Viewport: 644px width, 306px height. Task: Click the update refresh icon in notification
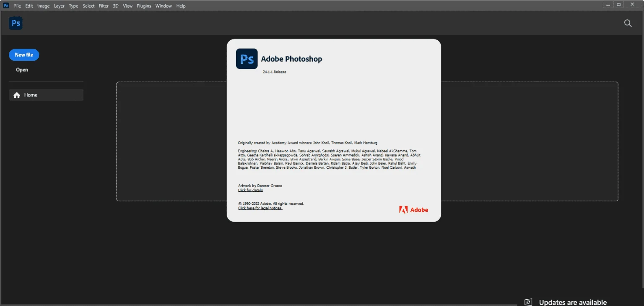tap(528, 302)
